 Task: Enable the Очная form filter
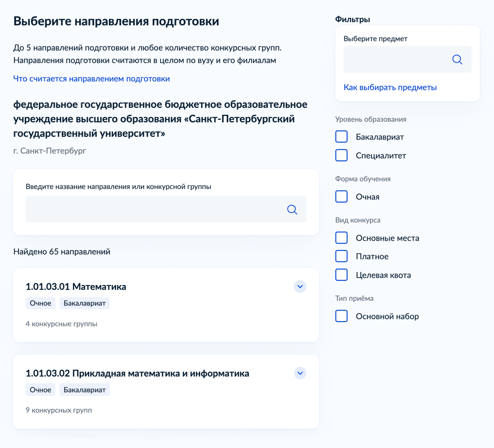coord(341,196)
